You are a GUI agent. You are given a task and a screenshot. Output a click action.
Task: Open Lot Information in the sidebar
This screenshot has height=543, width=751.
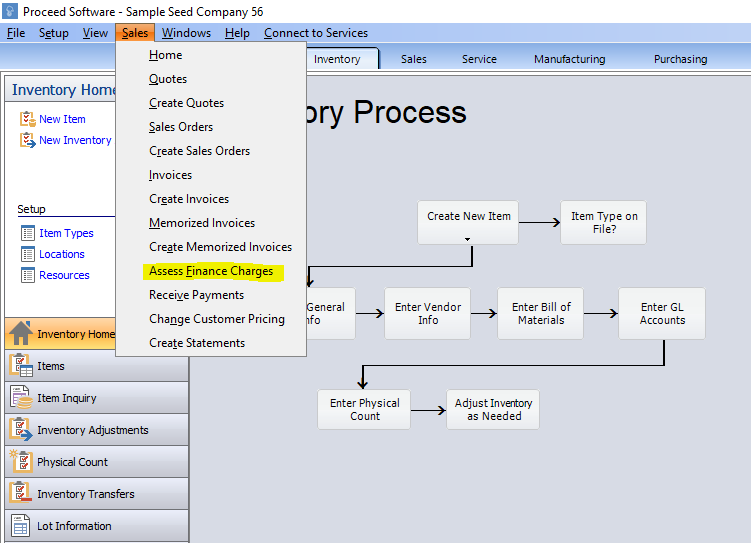coord(97,526)
